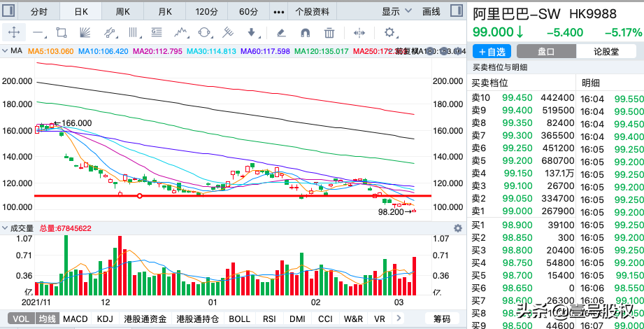The width and height of the screenshot is (644, 329).
Task: Toggle right sidebar panel icon
Action: coord(456,10)
